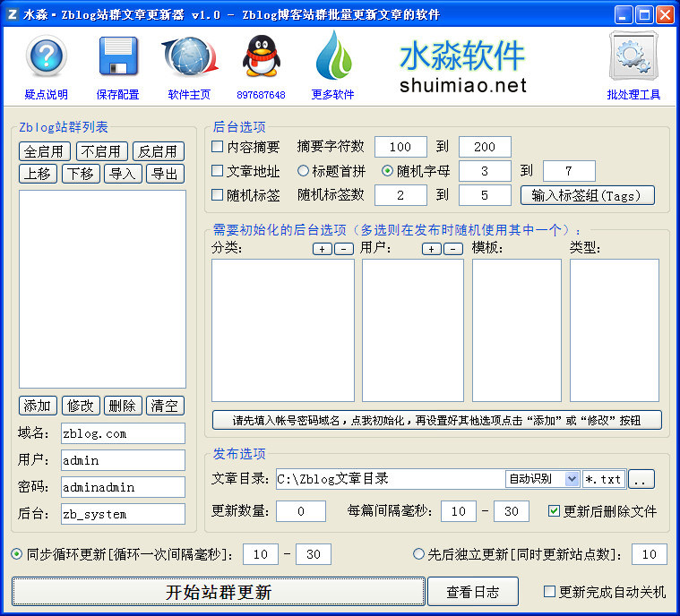Click the 清空 list button

click(x=165, y=406)
